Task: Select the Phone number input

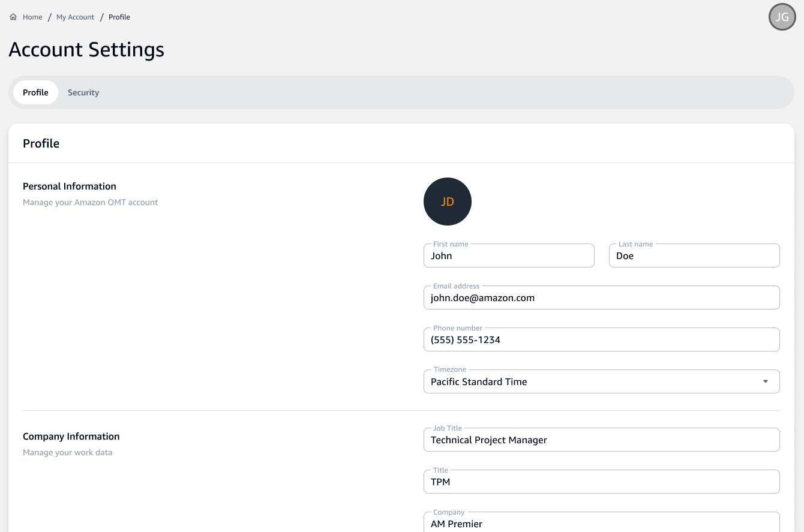Action: tap(601, 339)
